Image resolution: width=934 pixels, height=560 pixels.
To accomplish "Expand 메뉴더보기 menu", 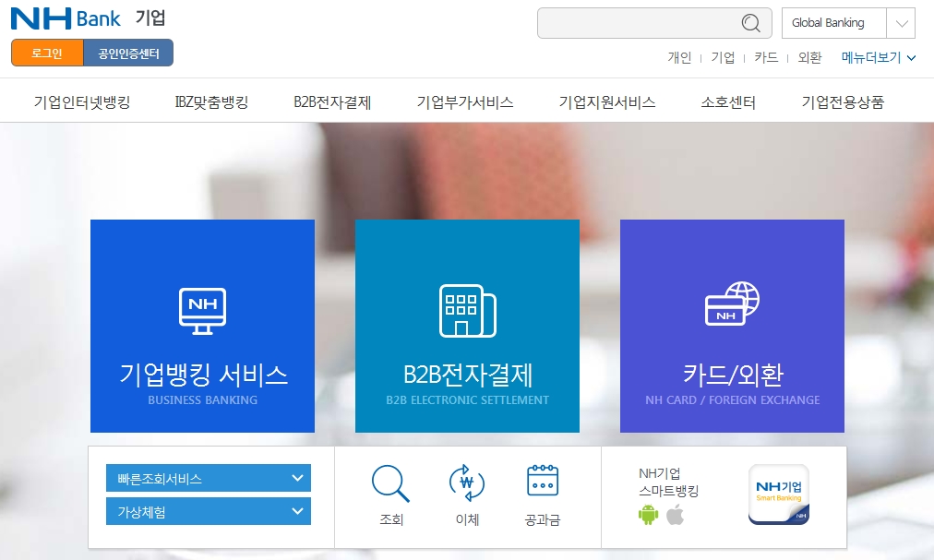I will (x=879, y=57).
